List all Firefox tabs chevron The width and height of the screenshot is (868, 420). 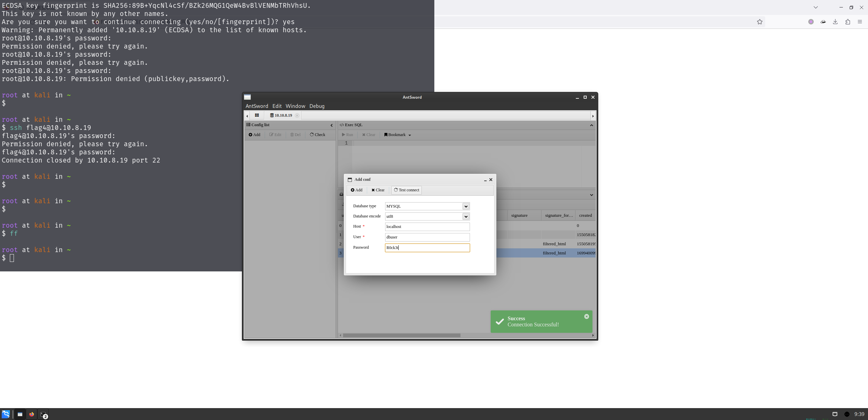tap(816, 7)
